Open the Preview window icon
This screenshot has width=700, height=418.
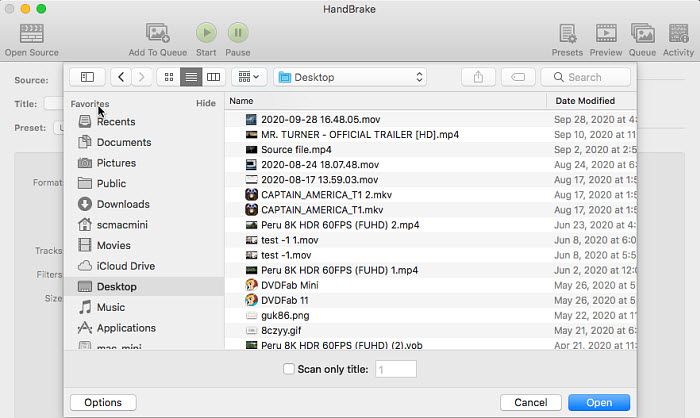pos(606,33)
